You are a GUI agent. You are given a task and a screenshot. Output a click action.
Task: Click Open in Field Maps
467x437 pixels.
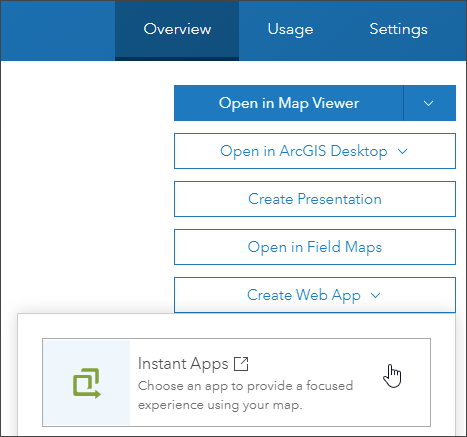315,247
